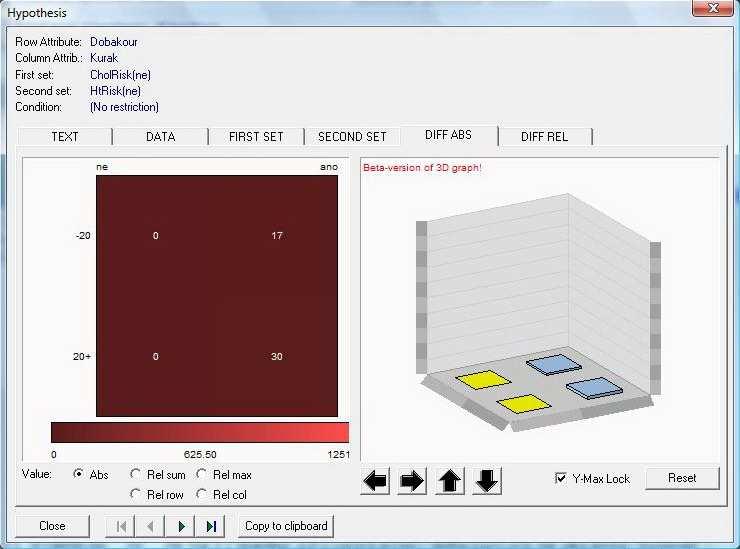
Task: Click the upper blue tile in 3D graph
Action: point(554,364)
